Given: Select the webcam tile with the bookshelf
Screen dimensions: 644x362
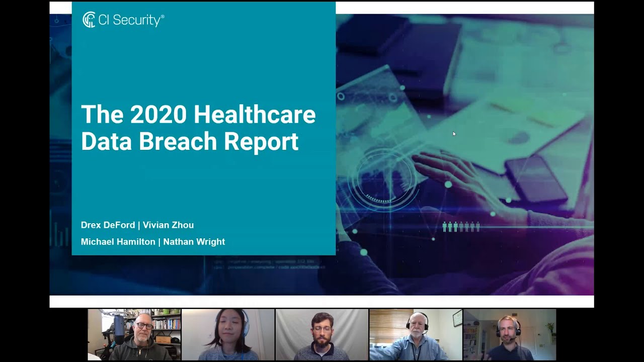Looking at the screenshot, I should coord(134,334).
